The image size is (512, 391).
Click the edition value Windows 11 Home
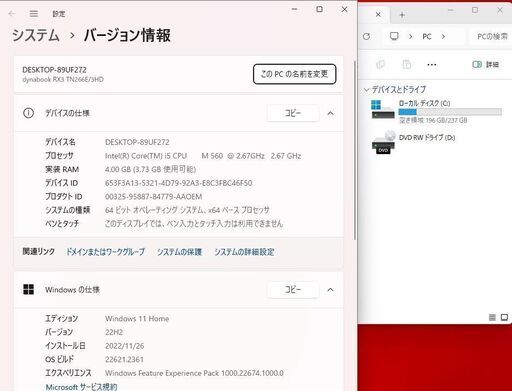137,319
